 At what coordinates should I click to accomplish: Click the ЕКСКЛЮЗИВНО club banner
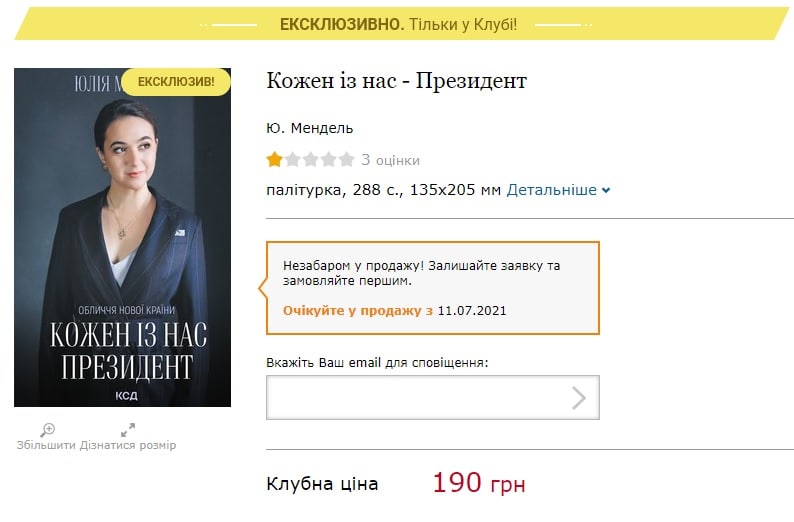[399, 24]
